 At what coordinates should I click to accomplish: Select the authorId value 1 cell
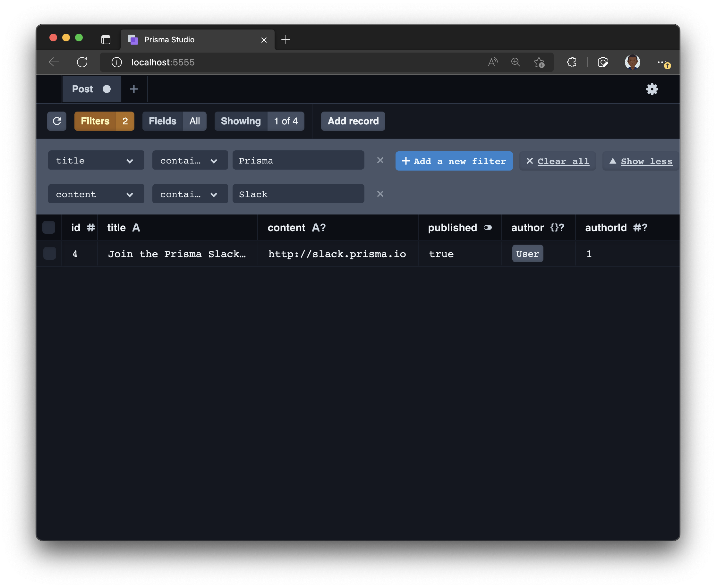click(x=627, y=254)
